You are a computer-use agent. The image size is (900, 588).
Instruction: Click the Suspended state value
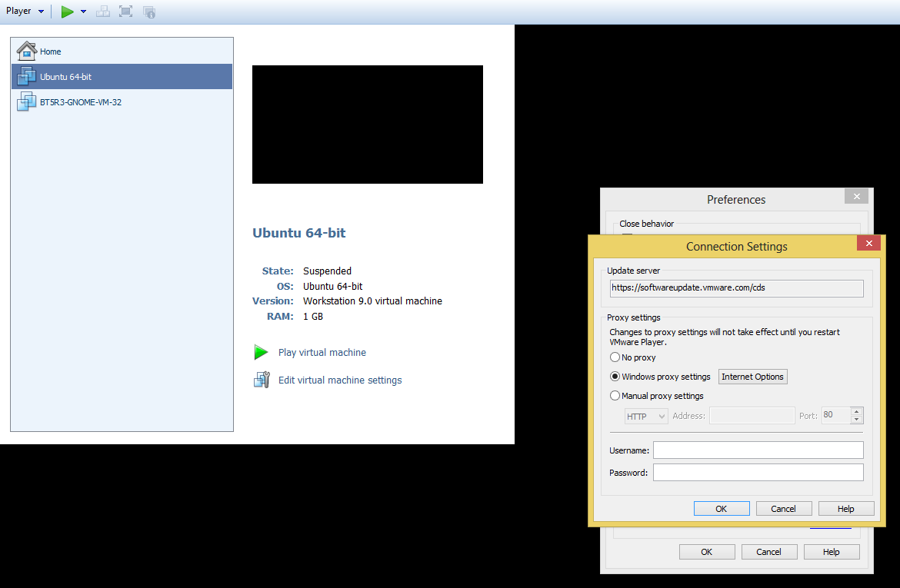click(x=327, y=271)
